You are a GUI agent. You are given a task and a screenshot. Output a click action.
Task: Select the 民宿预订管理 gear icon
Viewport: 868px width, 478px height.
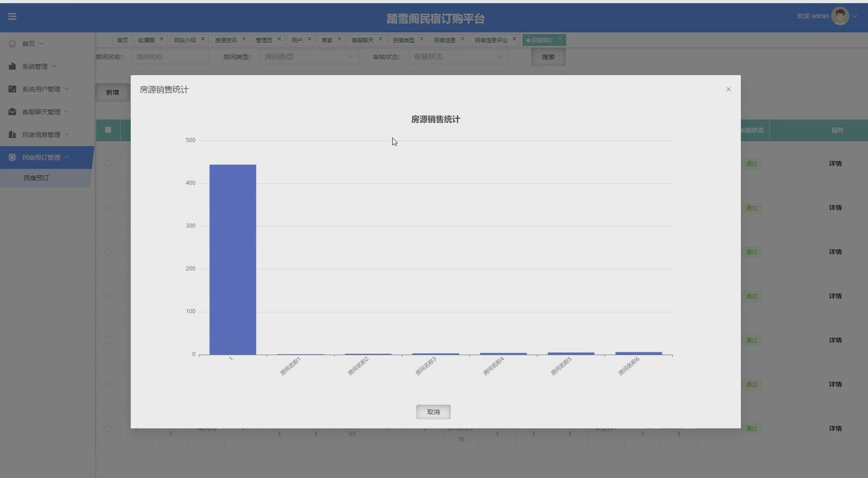coord(12,157)
